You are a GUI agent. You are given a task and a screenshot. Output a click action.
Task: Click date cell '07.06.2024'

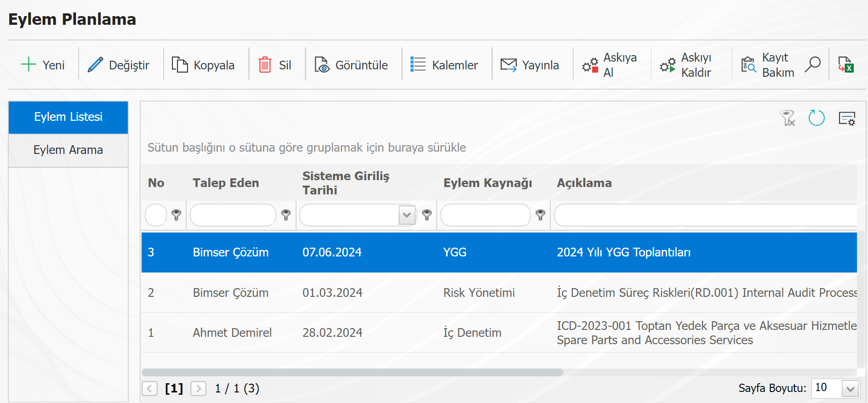pyautogui.click(x=332, y=252)
